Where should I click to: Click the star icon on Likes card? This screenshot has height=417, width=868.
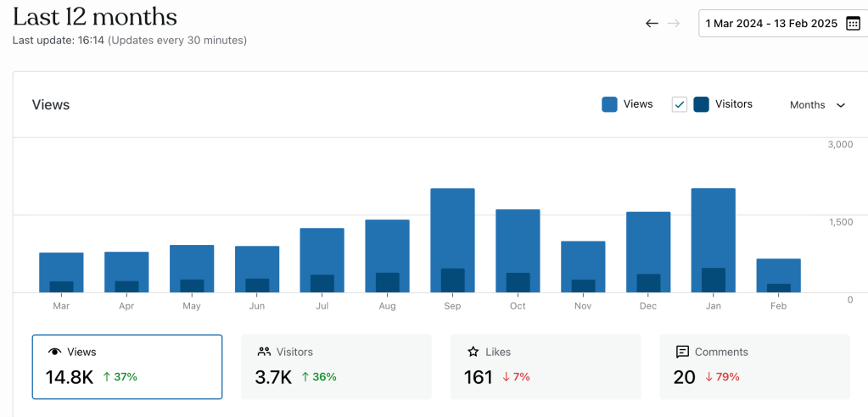click(473, 352)
